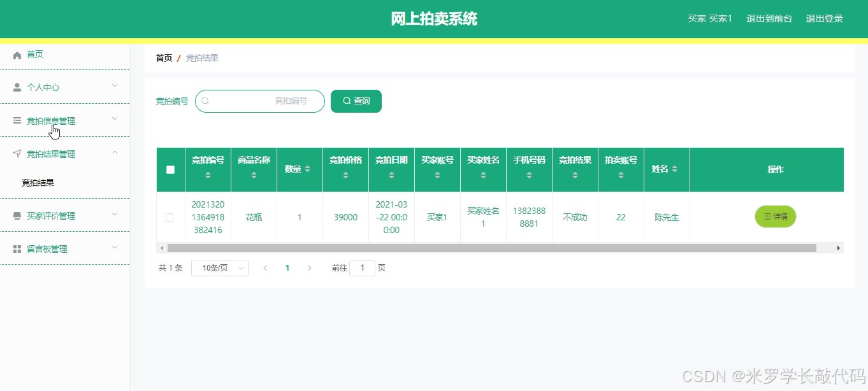
Task: Check the checkbox for the 花瓶 row
Action: pos(170,217)
